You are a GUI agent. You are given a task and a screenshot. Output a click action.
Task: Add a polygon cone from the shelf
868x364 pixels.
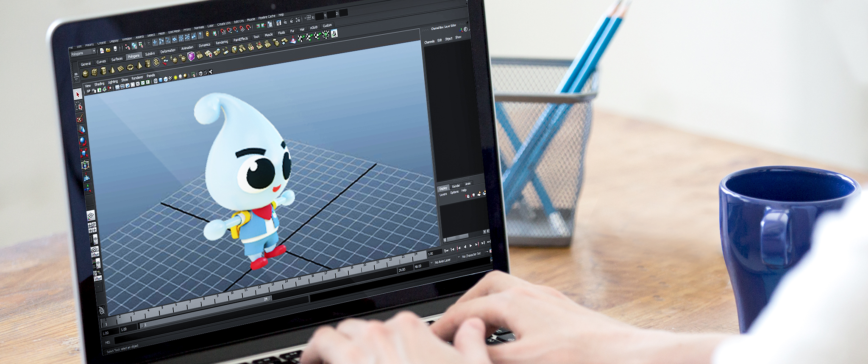112,69
